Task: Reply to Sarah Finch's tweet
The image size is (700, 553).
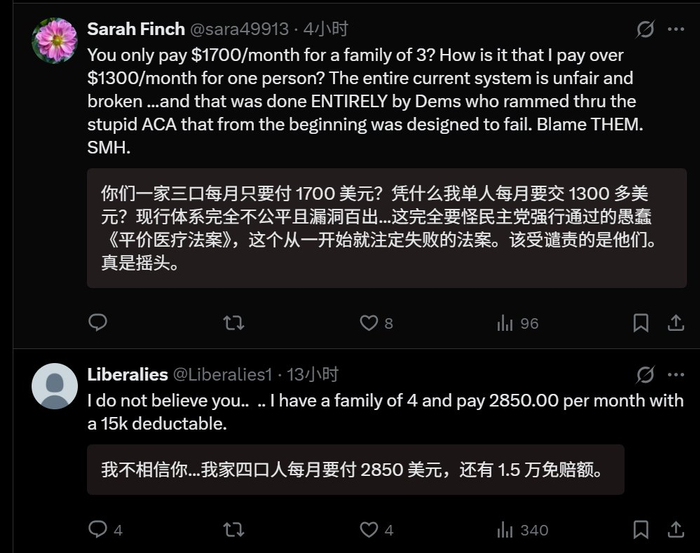Action: [x=98, y=323]
